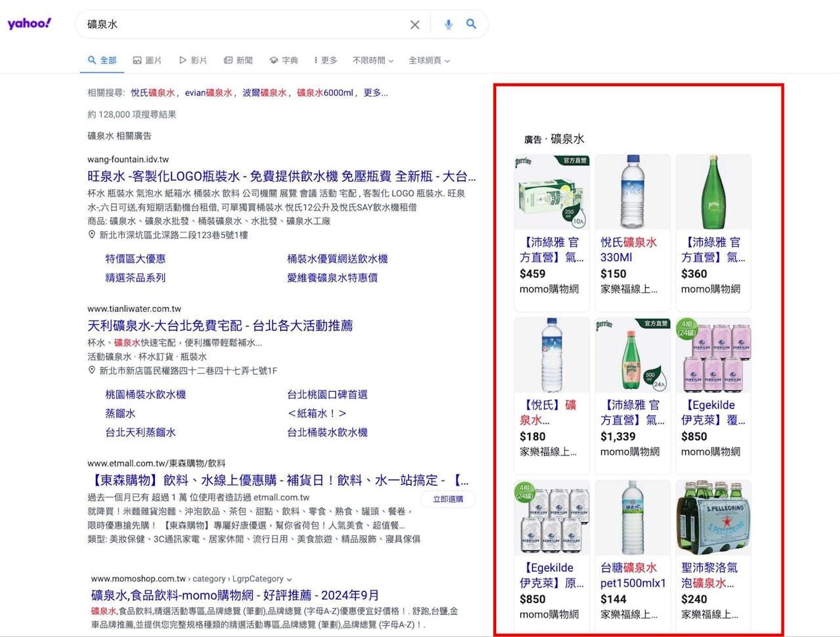Click the 立即選購 button
Screen dimensions: 840x637
(448, 499)
